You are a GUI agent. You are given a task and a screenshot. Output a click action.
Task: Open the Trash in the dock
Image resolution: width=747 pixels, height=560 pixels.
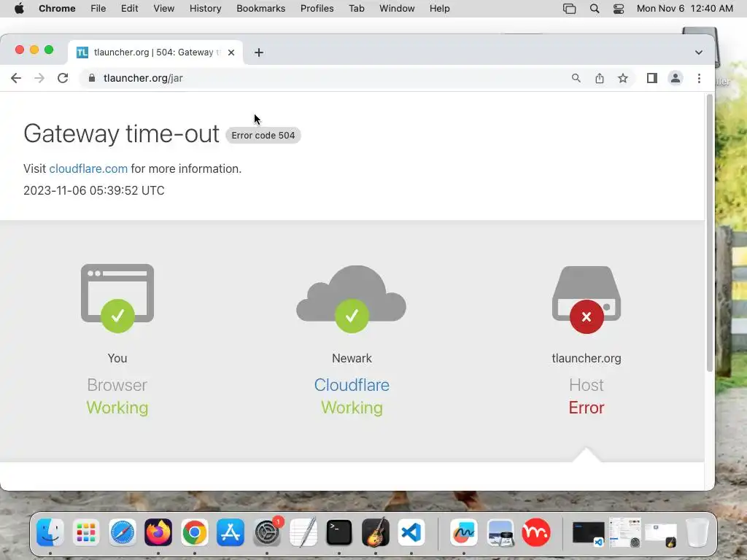[x=697, y=532]
